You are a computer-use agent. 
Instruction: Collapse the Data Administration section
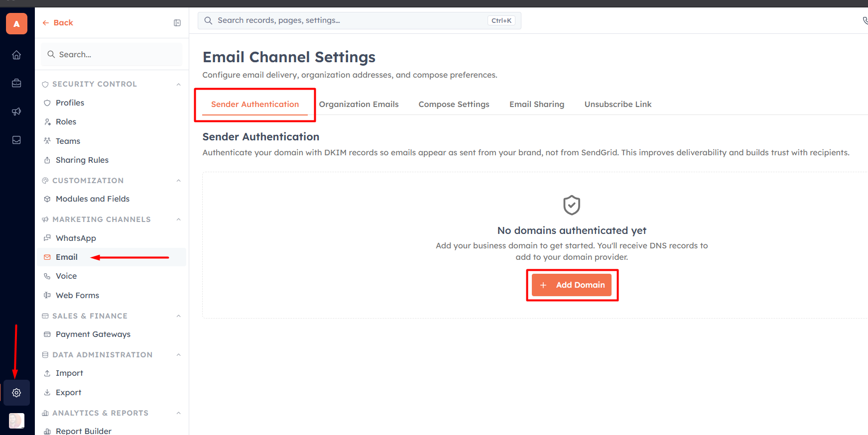click(178, 355)
